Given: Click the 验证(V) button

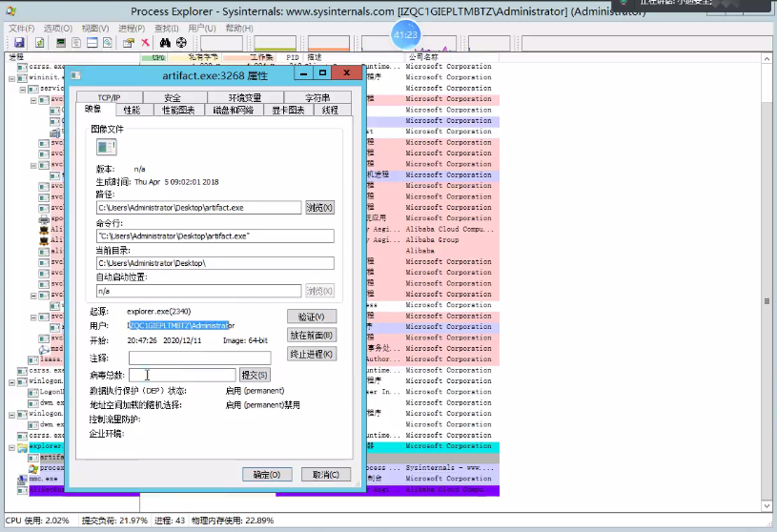Looking at the screenshot, I should (x=312, y=317).
